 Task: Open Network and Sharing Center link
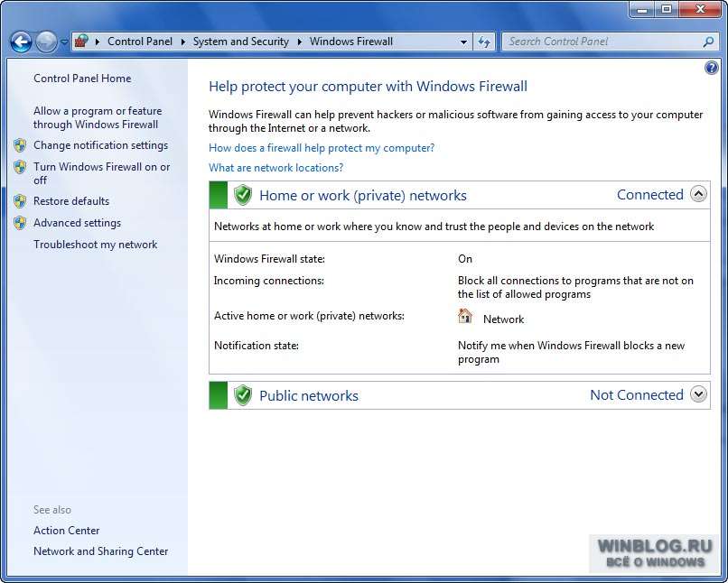pos(101,551)
